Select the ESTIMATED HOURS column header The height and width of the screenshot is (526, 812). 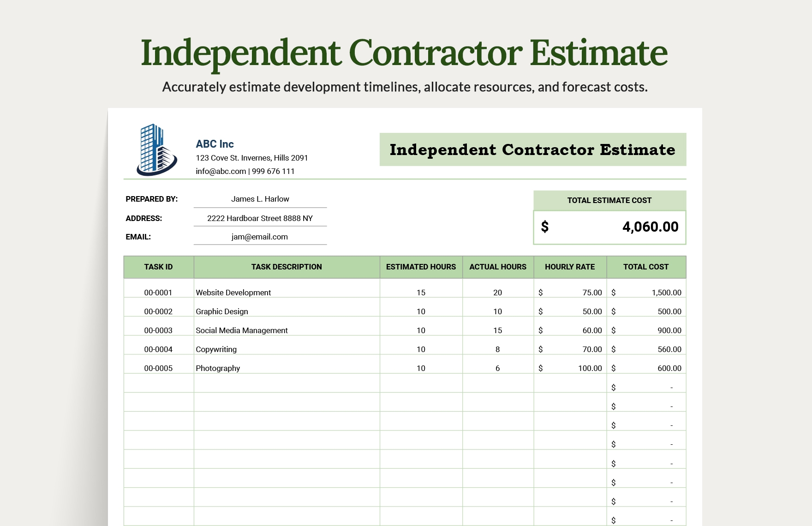[x=420, y=267]
